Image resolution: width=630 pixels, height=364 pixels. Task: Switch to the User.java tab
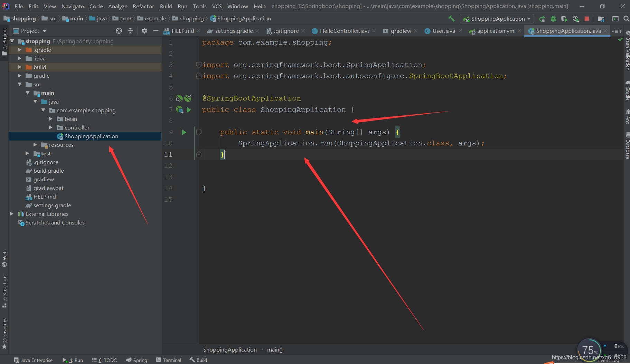[x=444, y=31]
